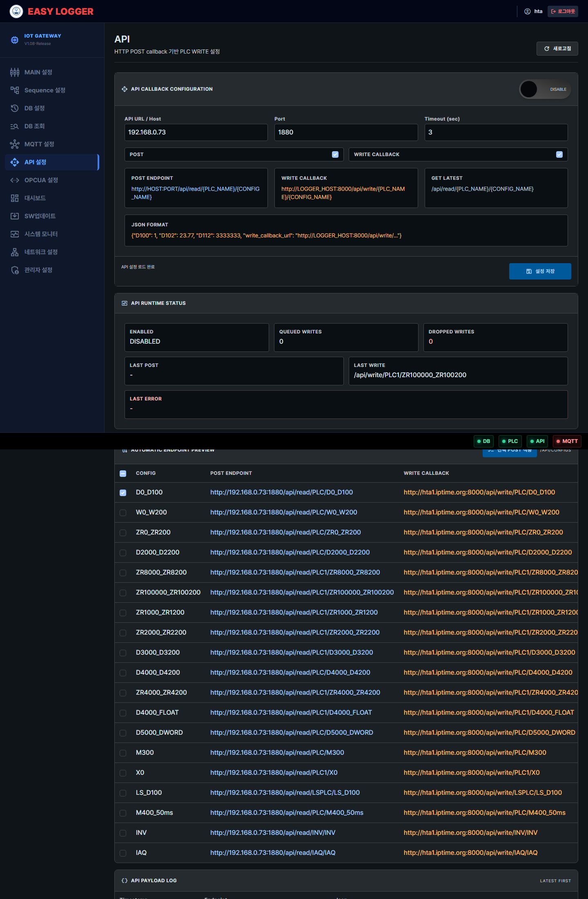Open the M300 write callback link

475,753
